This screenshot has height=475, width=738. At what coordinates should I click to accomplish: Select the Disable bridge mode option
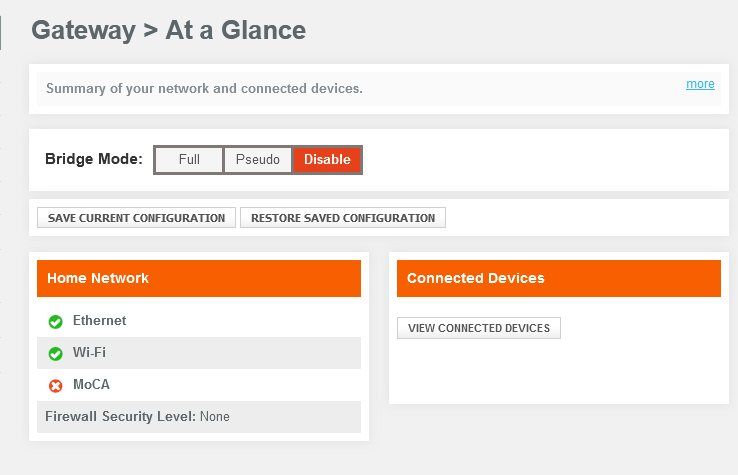[x=327, y=160]
